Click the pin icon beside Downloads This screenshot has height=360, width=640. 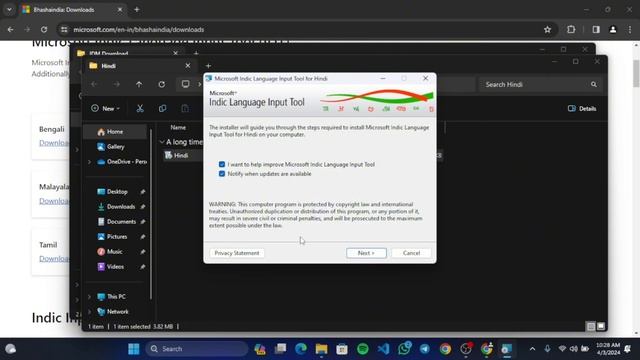point(142,207)
